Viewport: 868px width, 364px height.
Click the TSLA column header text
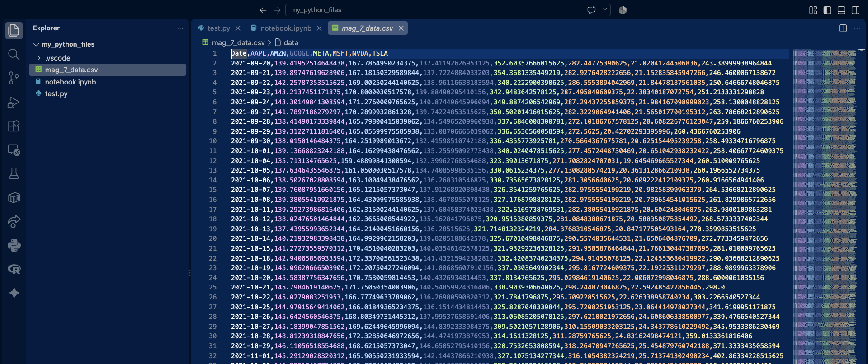(x=380, y=53)
